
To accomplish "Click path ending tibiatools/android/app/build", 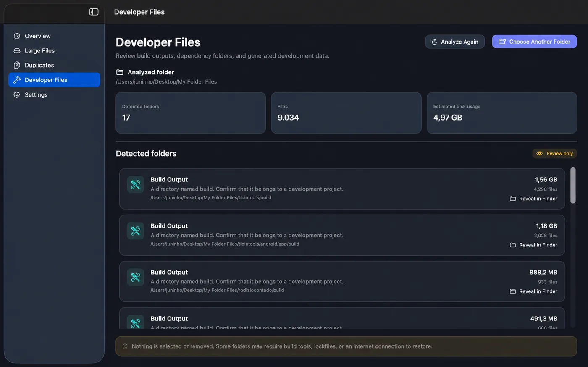I will [225, 244].
